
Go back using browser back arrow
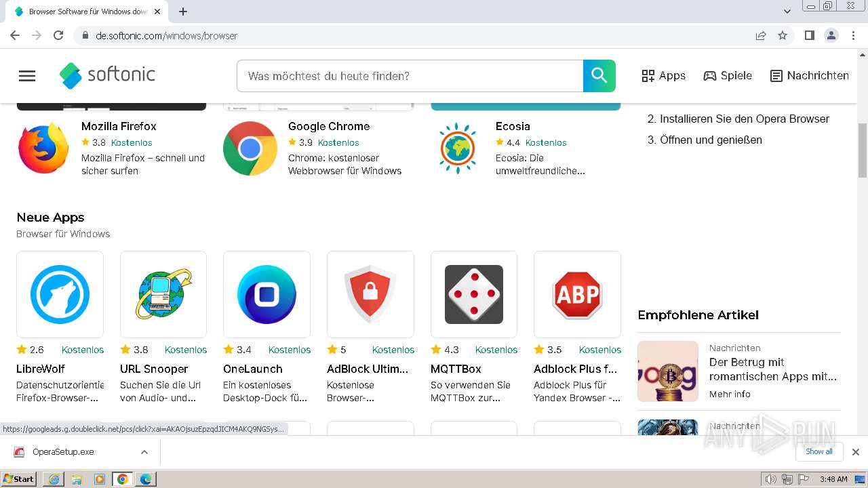click(15, 35)
